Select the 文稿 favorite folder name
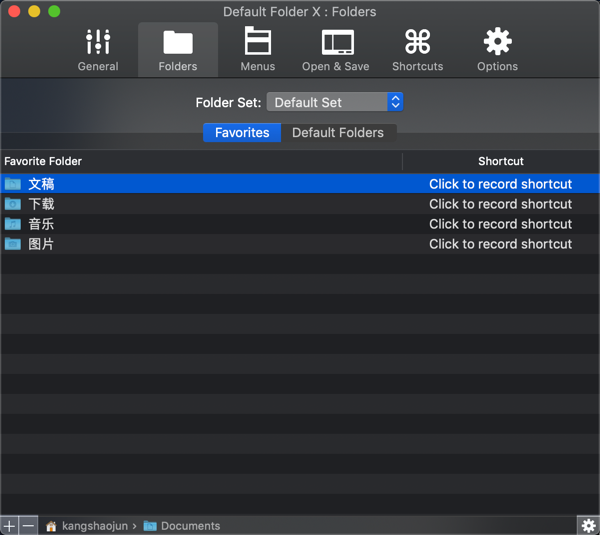The height and width of the screenshot is (535, 600). click(41, 184)
